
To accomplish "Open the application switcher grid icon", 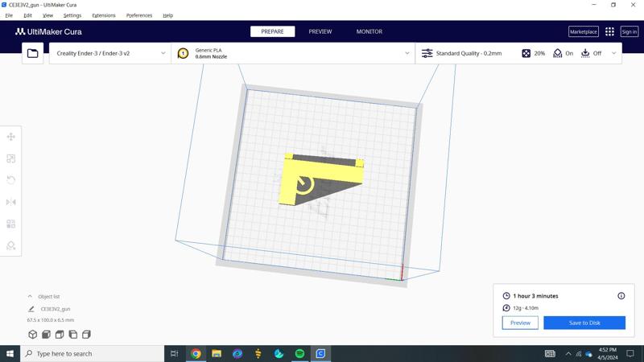I will point(609,31).
